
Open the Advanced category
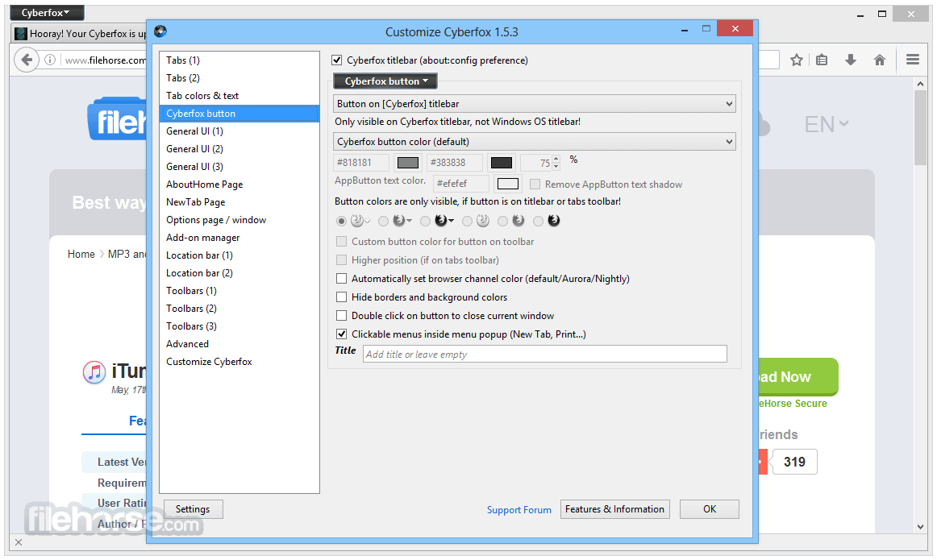point(239,344)
